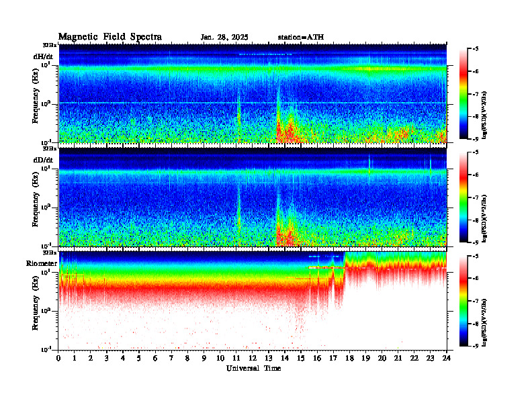Click hour 24 tick label on time axis
The image size is (532, 411).
pyautogui.click(x=447, y=359)
